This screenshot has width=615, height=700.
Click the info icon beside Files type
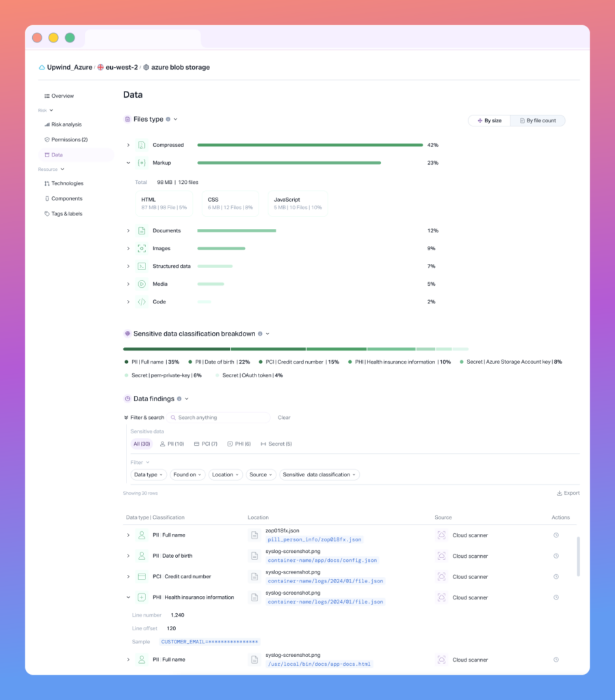168,119
